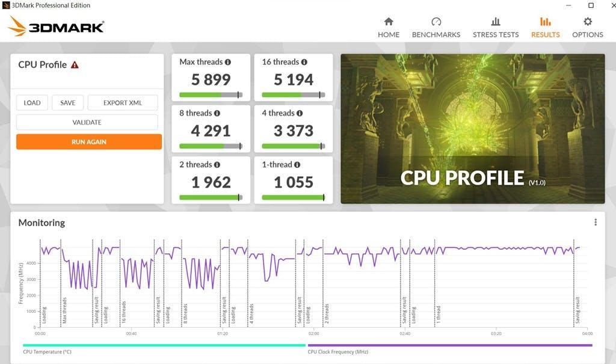The width and height of the screenshot is (616, 364).
Task: Click the 3DMark title bar app icon
Action: click(6, 5)
